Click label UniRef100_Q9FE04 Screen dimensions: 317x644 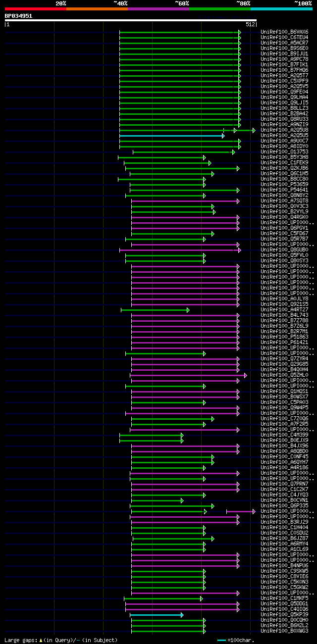pos(284,92)
